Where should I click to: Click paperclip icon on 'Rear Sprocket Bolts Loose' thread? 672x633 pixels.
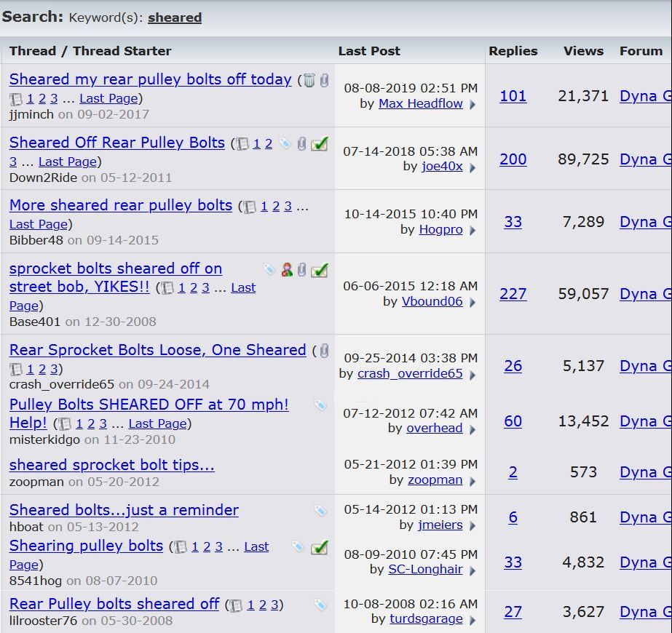click(x=324, y=351)
